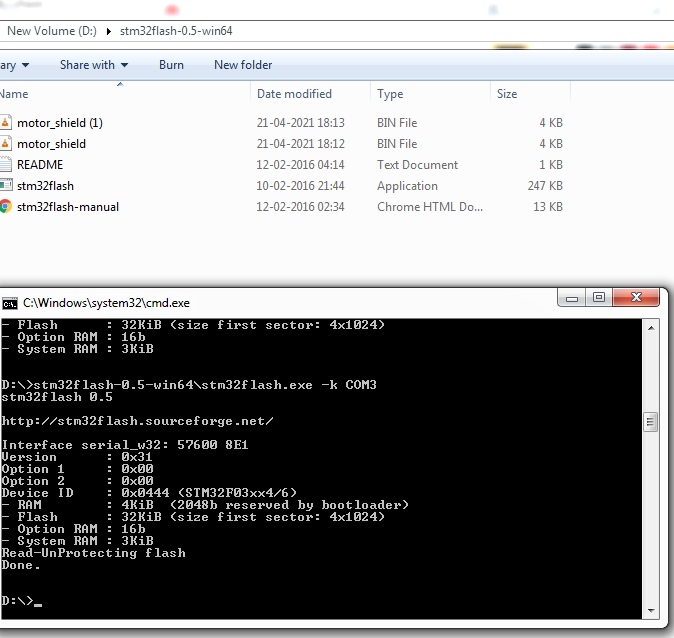Select the file name motor_shield (1)
The image size is (674, 638).
coord(60,123)
